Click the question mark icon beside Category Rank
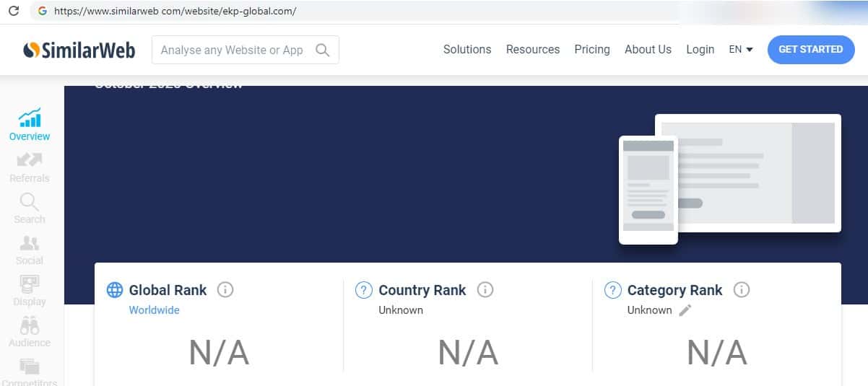Screen dimensions: 868x386 pos(612,290)
